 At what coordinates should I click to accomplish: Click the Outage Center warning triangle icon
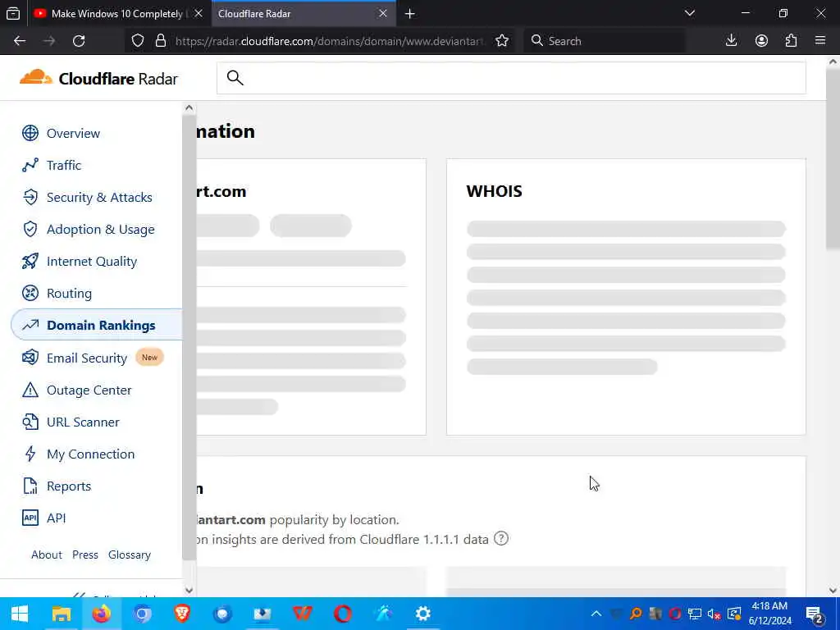[x=30, y=390]
